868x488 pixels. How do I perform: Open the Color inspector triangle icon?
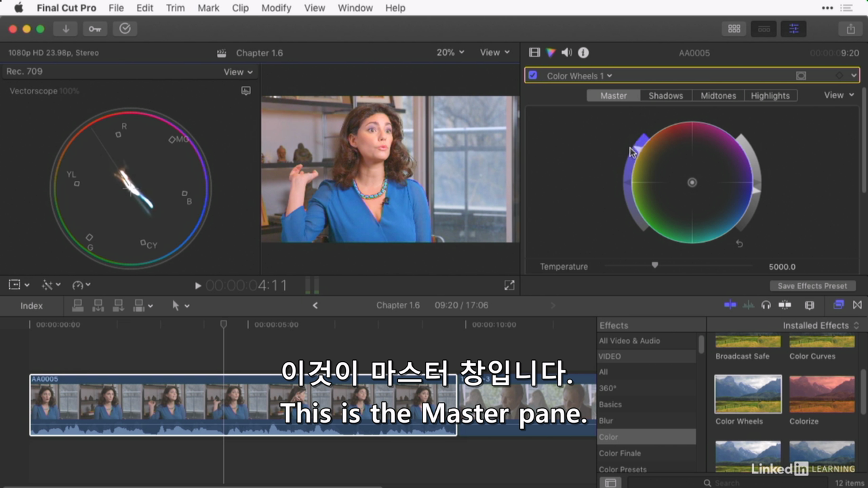[x=551, y=52]
